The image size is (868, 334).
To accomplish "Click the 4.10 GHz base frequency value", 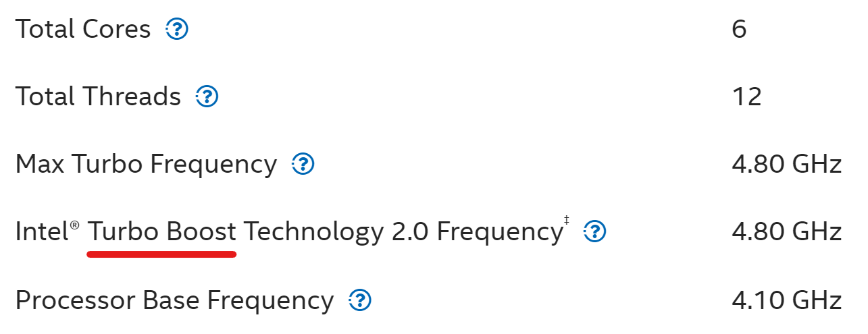I will [786, 300].
